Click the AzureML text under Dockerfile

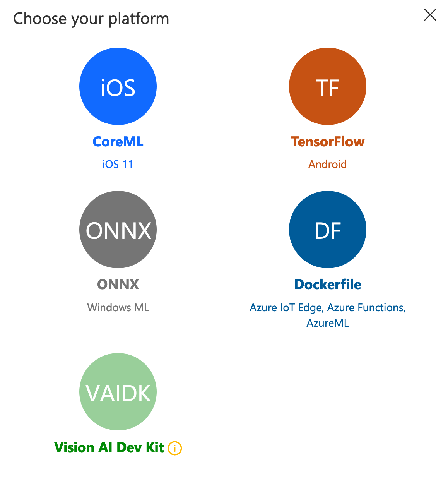pos(328,323)
